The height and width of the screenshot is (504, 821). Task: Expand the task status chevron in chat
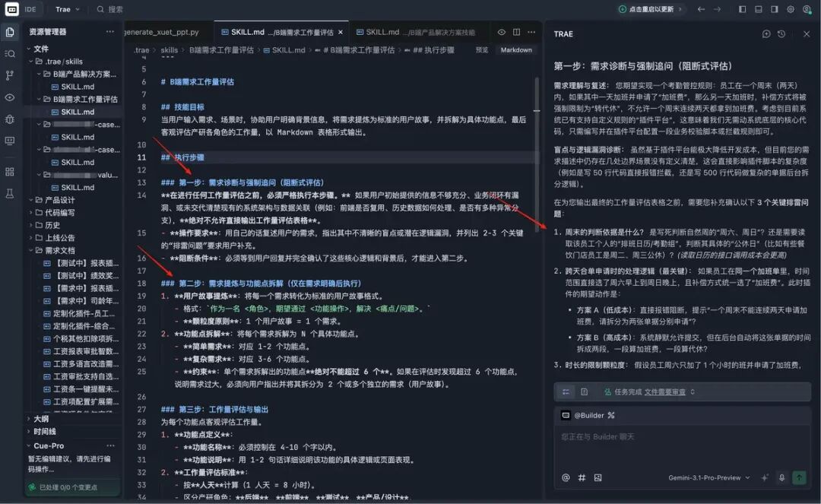[693, 391]
